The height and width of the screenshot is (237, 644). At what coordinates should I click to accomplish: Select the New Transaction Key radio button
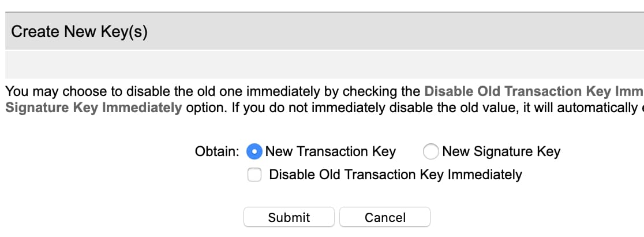coord(254,151)
